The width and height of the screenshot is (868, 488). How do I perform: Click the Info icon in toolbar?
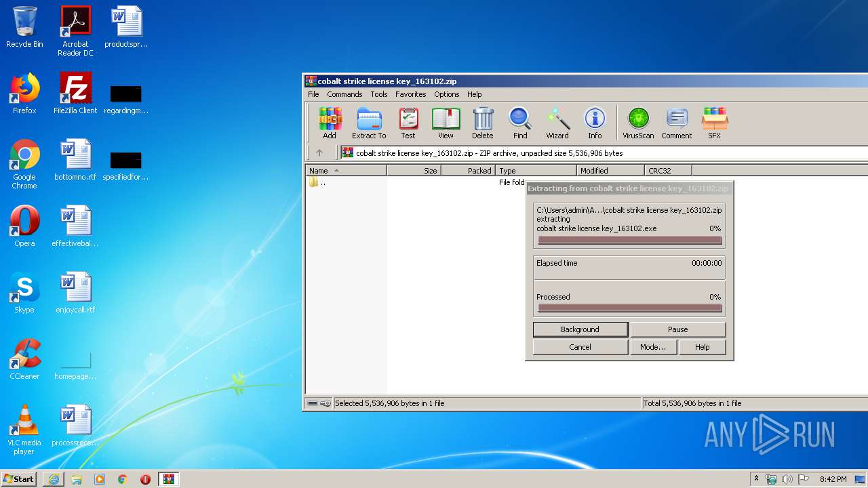tap(595, 123)
